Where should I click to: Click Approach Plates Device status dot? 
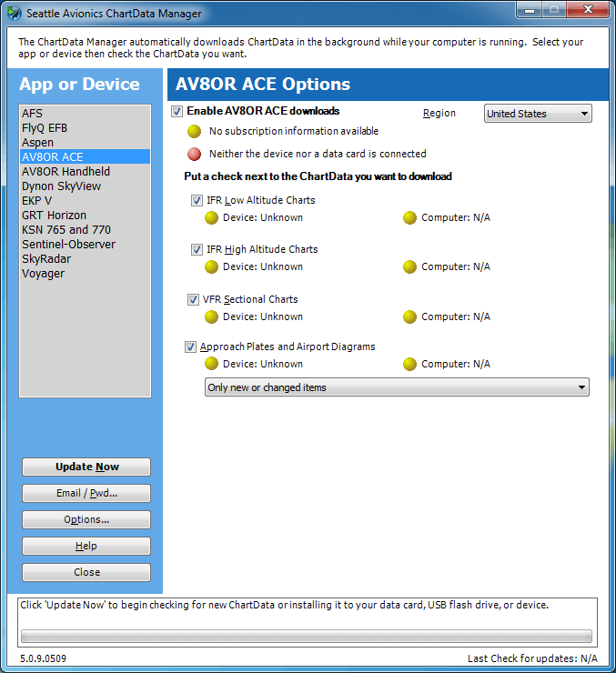tap(211, 364)
